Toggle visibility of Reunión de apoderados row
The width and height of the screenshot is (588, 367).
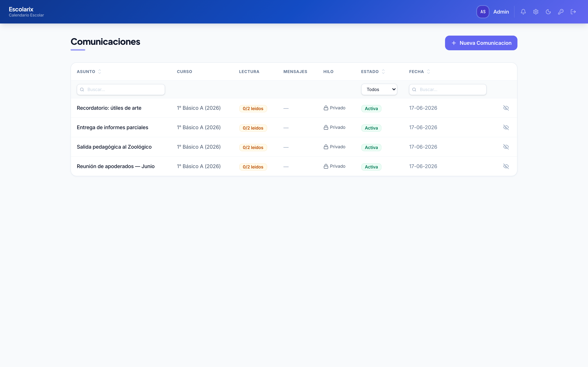pos(506,166)
